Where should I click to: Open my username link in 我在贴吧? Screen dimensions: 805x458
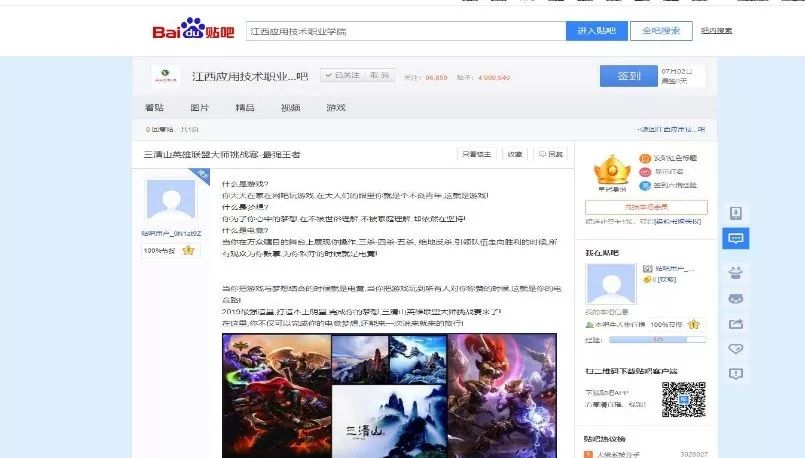click(x=674, y=269)
